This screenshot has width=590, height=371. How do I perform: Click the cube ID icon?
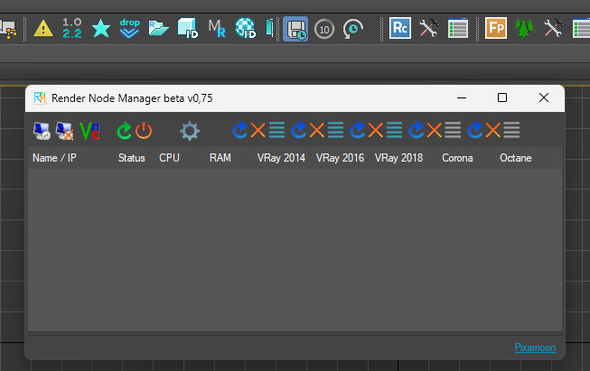[187, 28]
